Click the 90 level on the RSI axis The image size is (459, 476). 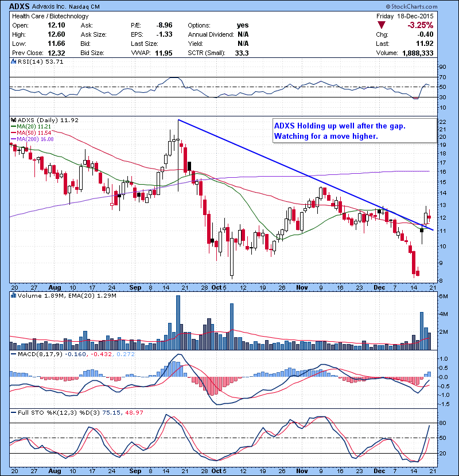[442, 67]
